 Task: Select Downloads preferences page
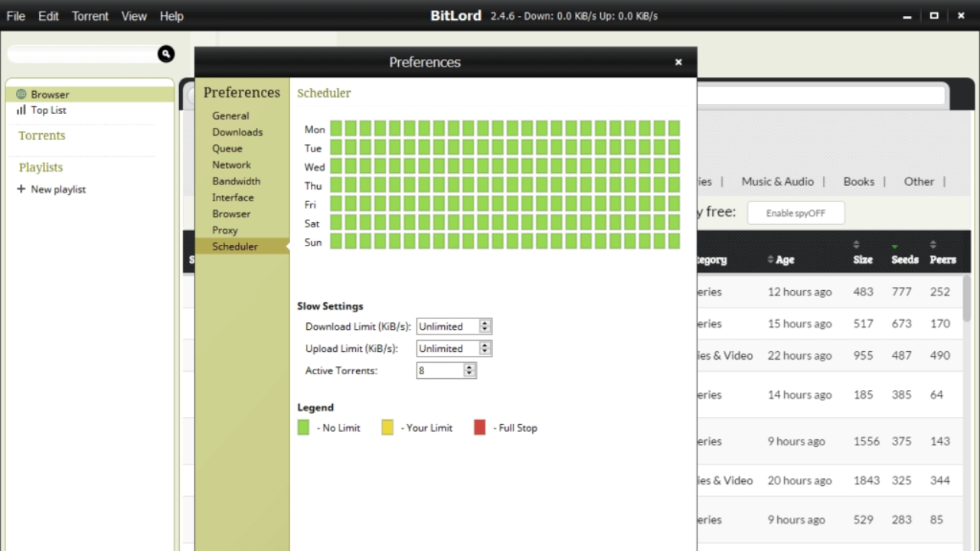[x=237, y=132]
